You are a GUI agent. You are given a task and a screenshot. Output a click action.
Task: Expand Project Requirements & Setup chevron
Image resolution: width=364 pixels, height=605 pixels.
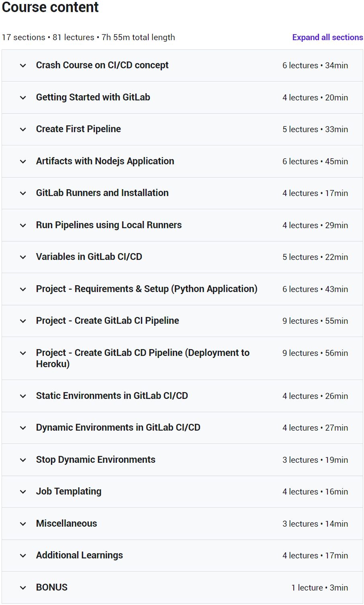coord(23,289)
